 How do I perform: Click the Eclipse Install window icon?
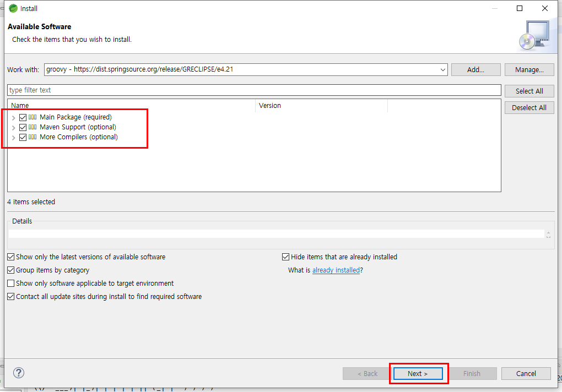point(13,8)
